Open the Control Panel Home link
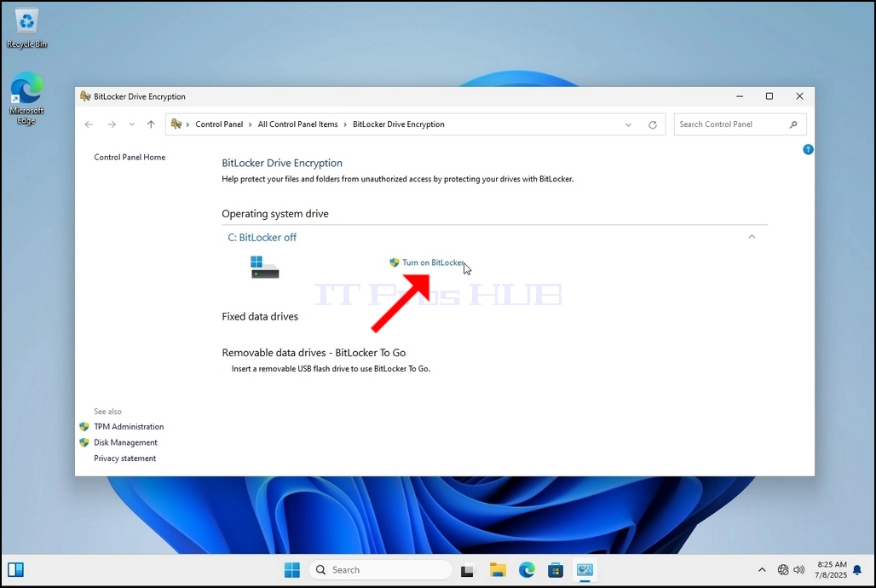 [x=130, y=157]
